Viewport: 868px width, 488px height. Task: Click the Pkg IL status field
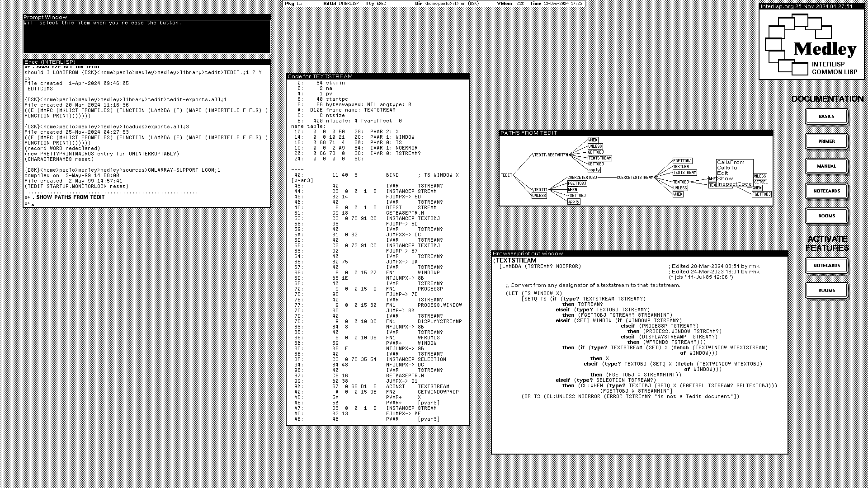tap(294, 4)
